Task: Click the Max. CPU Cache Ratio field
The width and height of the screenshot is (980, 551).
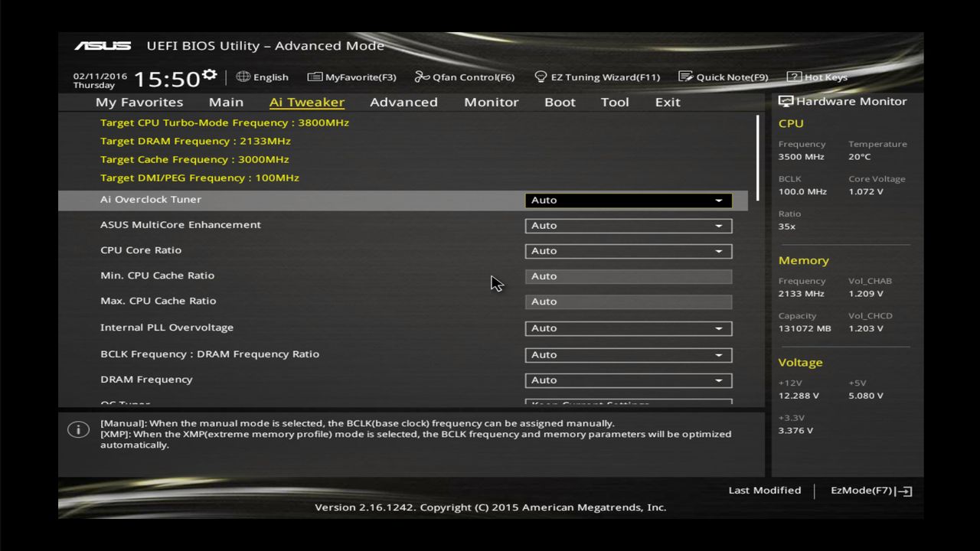Action: (629, 302)
